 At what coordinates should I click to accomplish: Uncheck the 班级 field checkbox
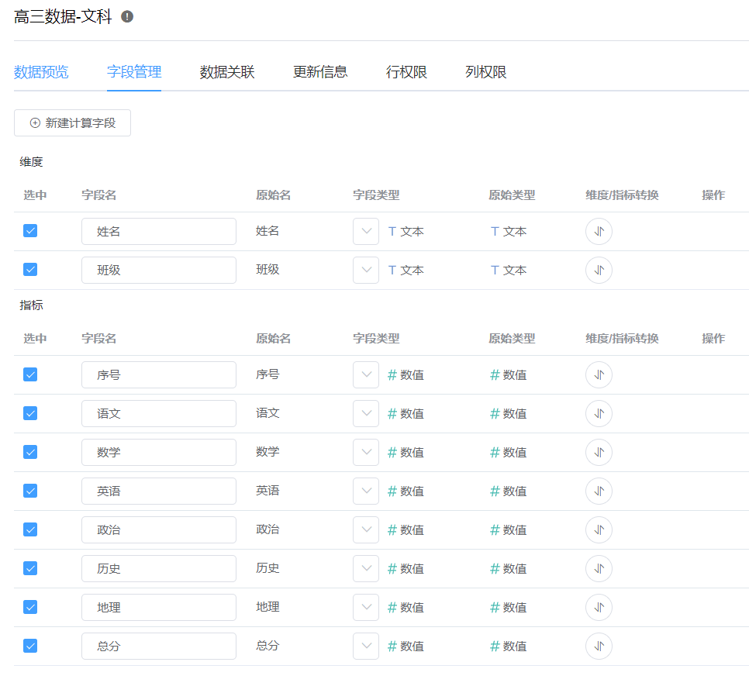[x=30, y=270]
